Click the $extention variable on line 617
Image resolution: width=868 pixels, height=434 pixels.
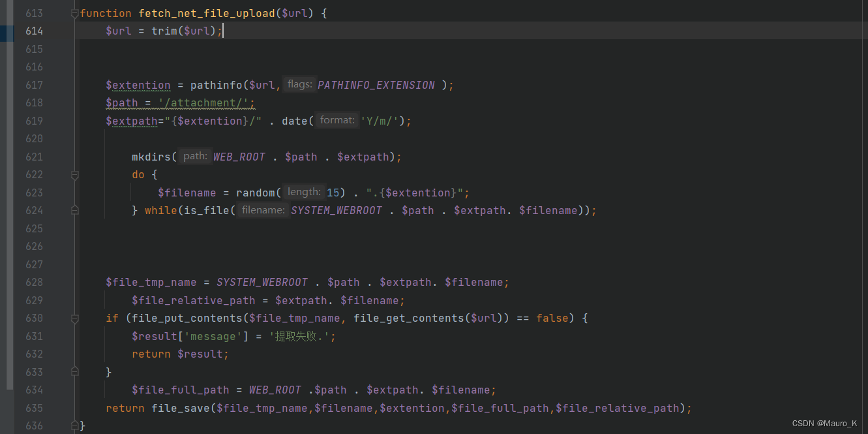(138, 85)
